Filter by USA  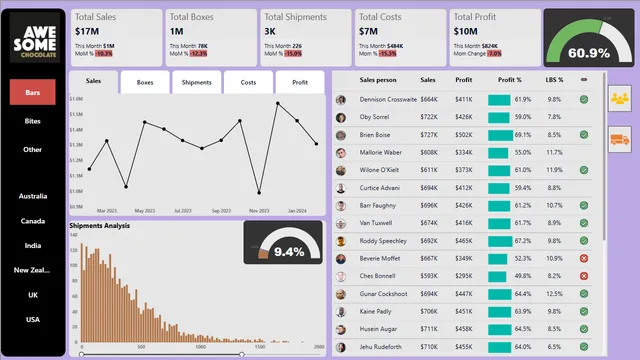tap(33, 320)
